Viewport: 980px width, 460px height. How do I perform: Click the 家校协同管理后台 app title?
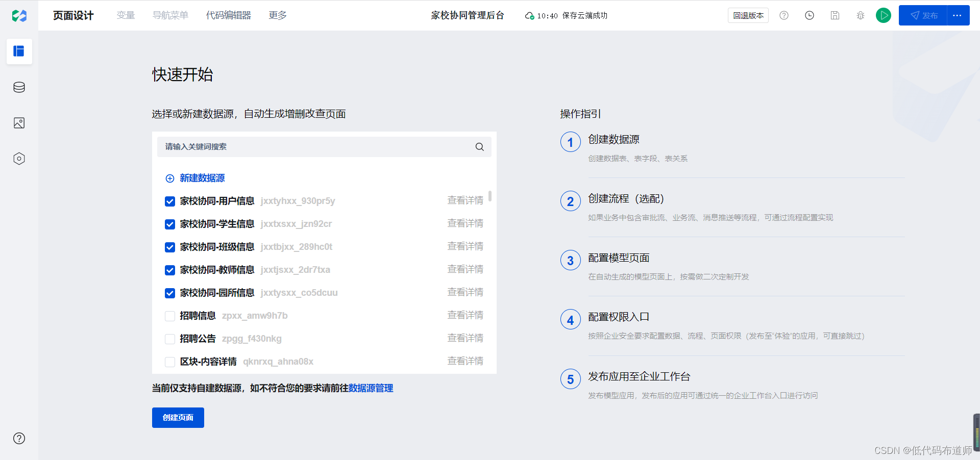[468, 15]
